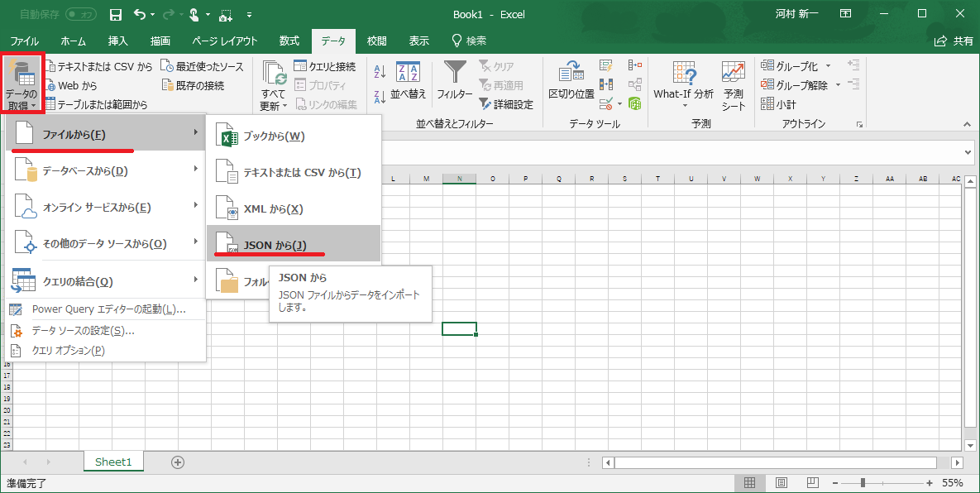
Task: Select テキストまたは CSV から(T) in the submenu
Action: tap(293, 172)
